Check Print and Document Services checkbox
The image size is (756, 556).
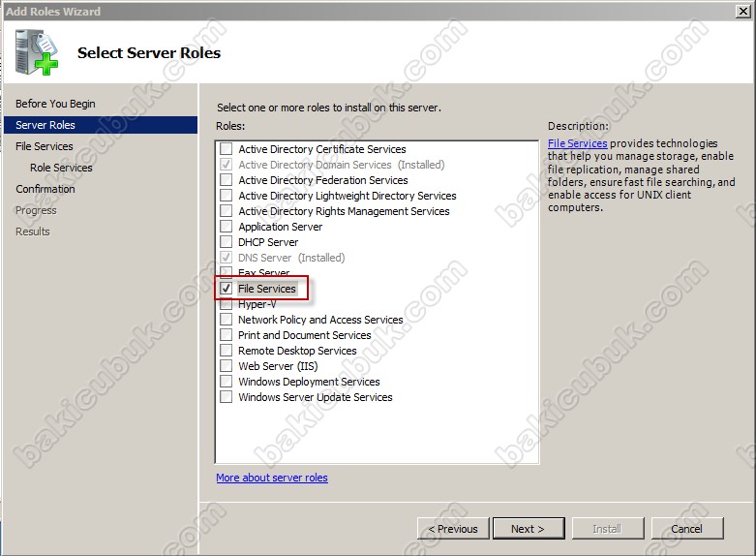coord(226,334)
